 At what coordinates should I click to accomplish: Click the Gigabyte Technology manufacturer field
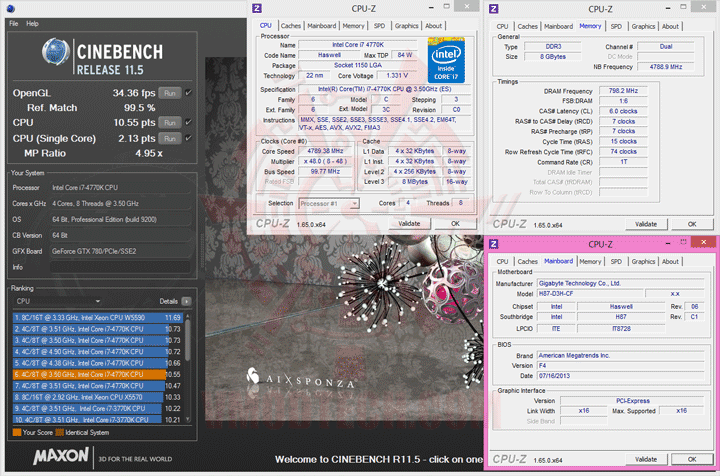(620, 283)
